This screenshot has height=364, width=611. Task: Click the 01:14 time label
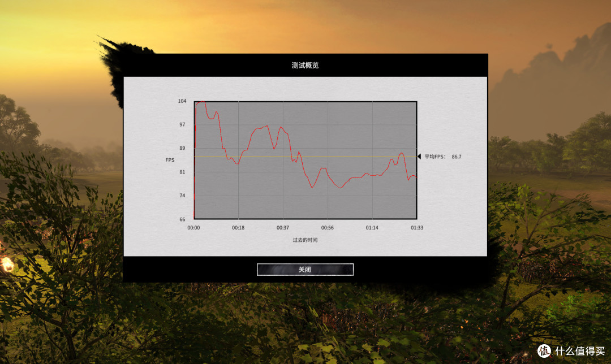372,228
